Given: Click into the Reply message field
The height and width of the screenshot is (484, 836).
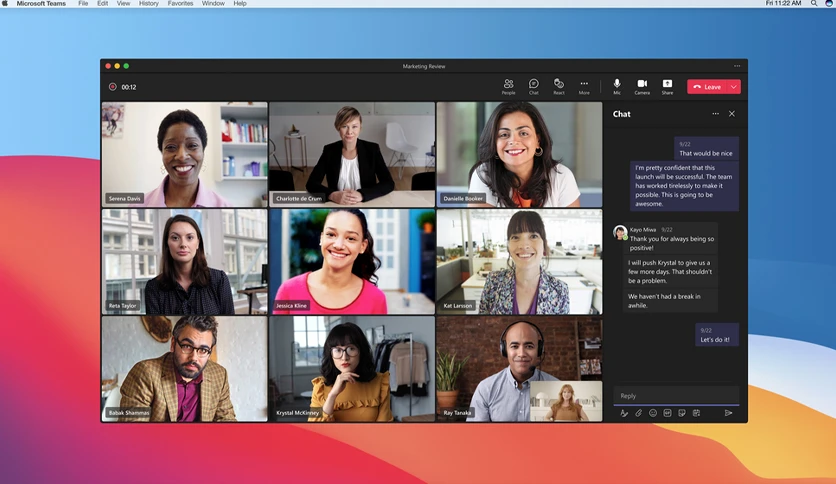Looking at the screenshot, I should coord(676,396).
